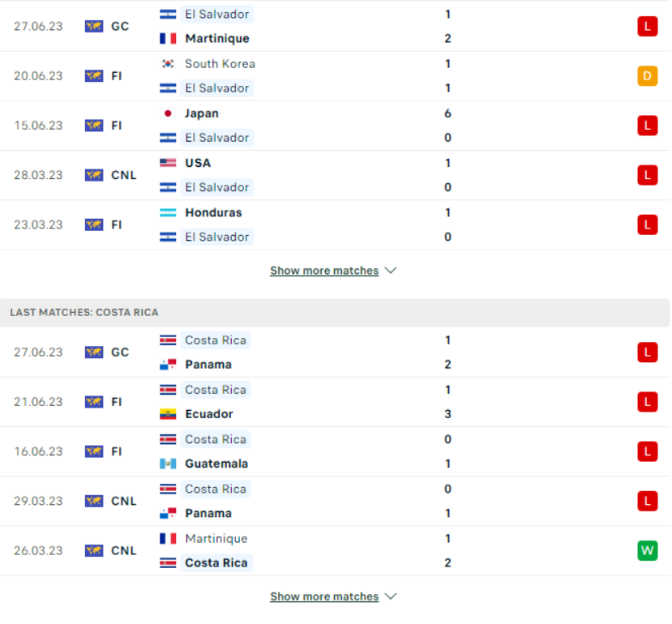Click Show more matches under Costa Rica
This screenshot has width=672, height=624.
coord(324,596)
